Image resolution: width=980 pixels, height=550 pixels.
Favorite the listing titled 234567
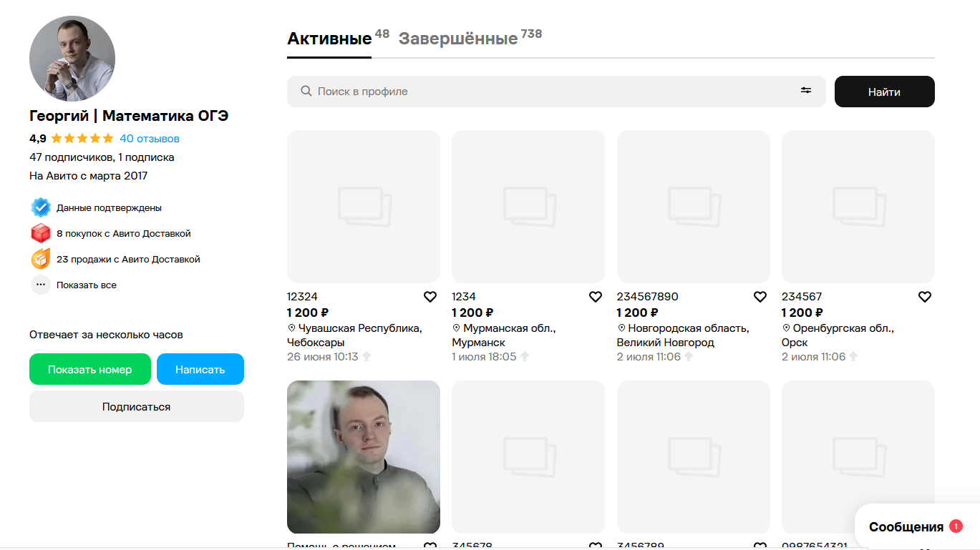coord(925,297)
